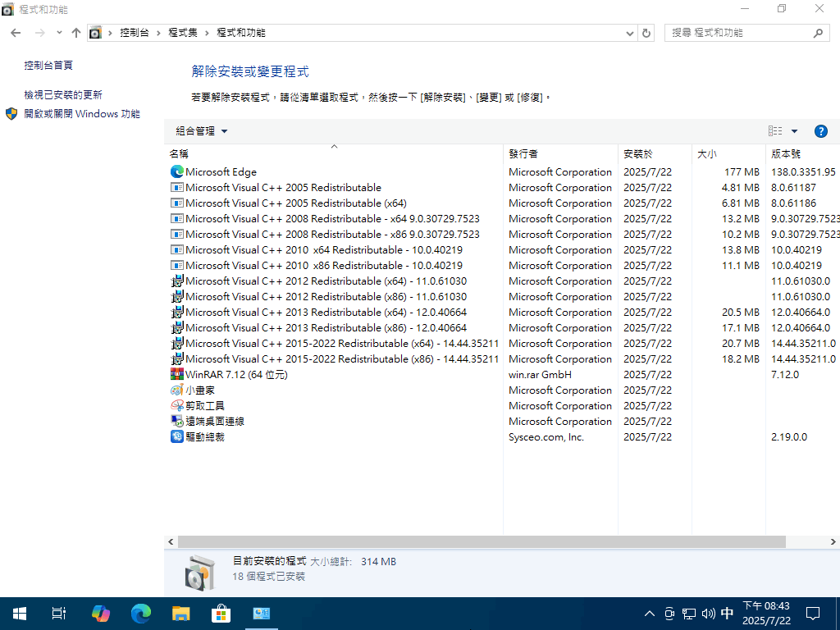Click the horizontal scrollbar left arrow
The width and height of the screenshot is (840, 630).
tap(171, 541)
